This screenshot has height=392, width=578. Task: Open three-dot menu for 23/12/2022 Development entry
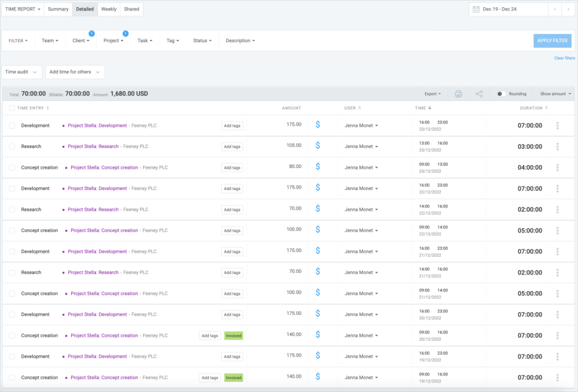(557, 126)
